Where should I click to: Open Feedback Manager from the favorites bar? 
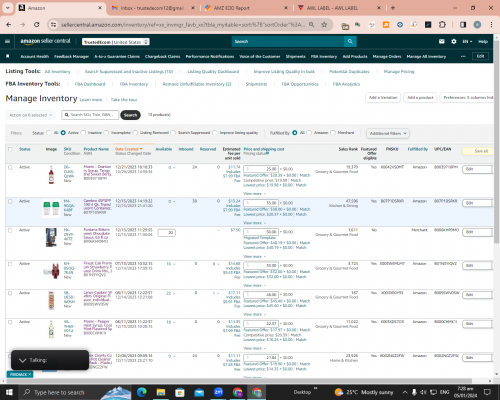71,56
